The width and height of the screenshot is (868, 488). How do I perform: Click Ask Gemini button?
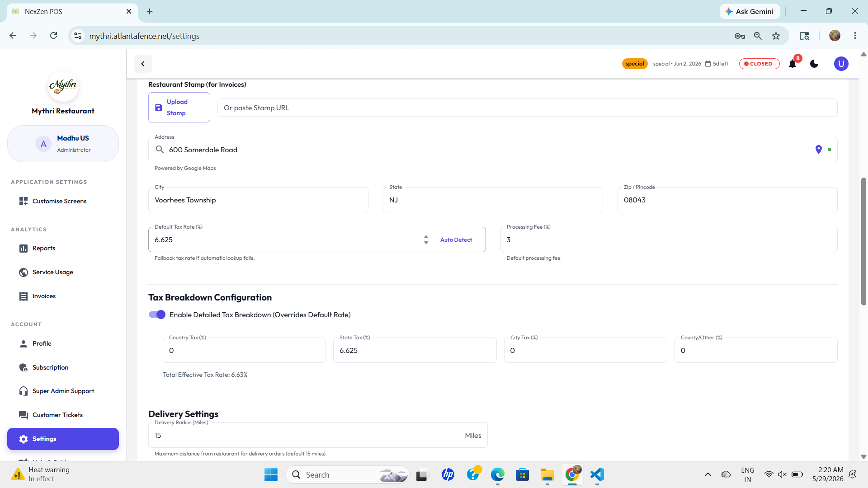(x=750, y=11)
